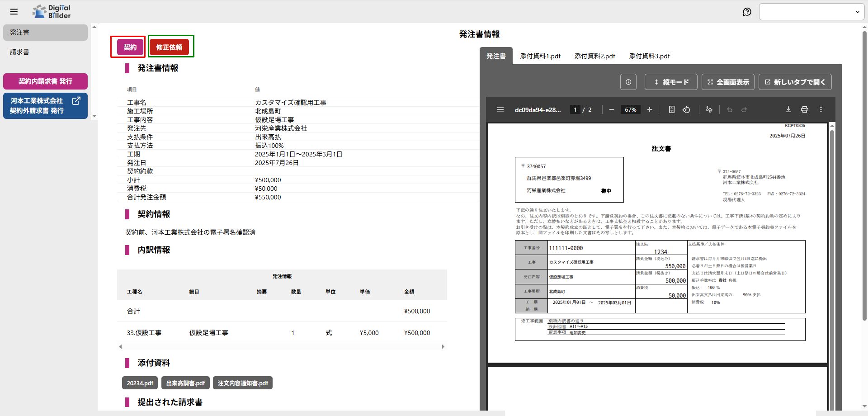Zoom out the PDF document
Viewport: 868px width, 416px height.
611,109
